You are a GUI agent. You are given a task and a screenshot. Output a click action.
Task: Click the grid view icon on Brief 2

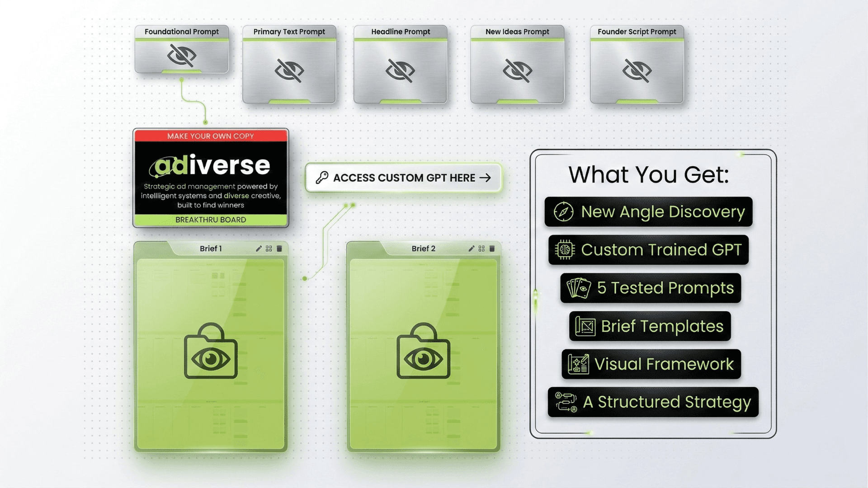click(x=481, y=249)
